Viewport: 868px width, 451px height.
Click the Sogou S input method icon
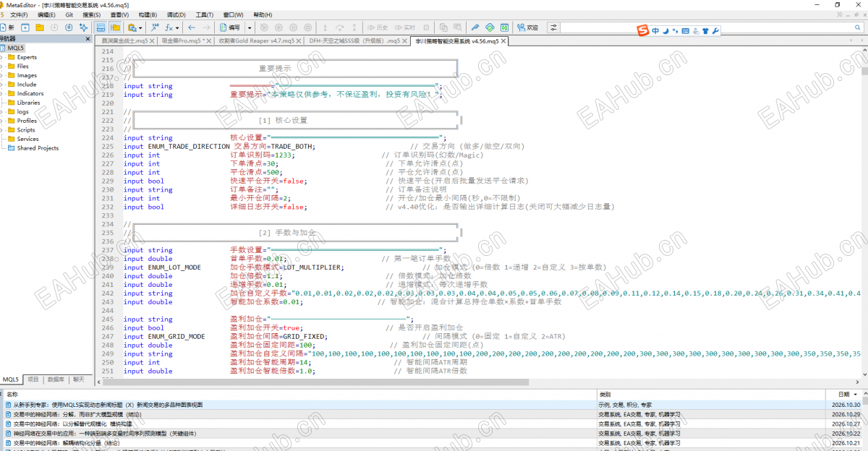pos(642,30)
